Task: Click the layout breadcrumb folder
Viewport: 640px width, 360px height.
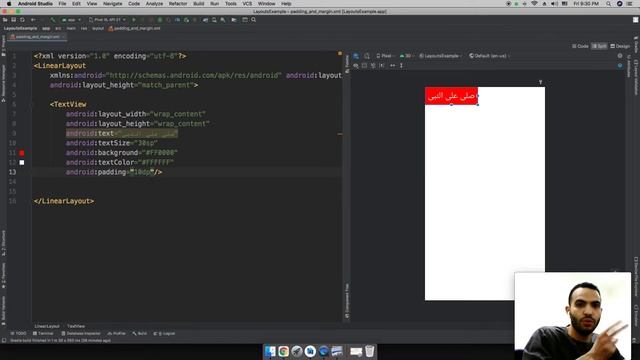Action: point(98,29)
